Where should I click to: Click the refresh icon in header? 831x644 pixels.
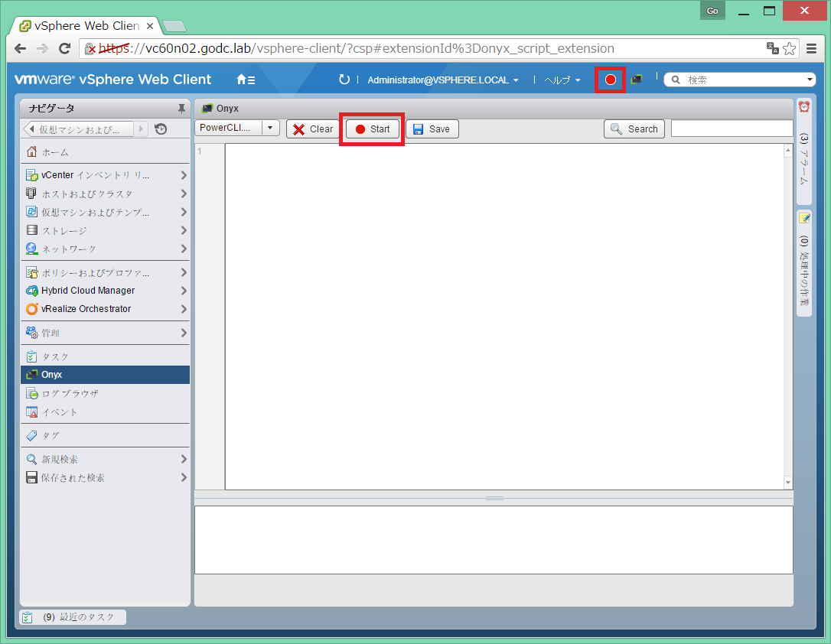[x=344, y=80]
